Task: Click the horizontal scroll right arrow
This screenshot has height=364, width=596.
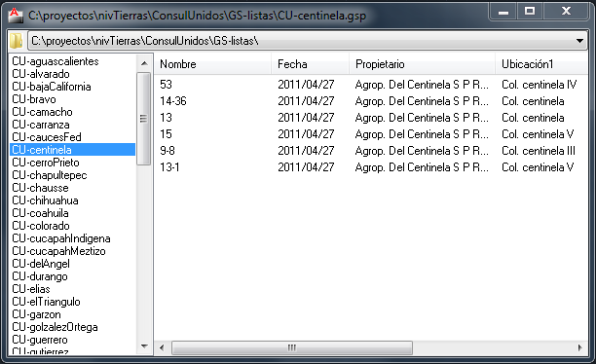Action: click(x=580, y=347)
